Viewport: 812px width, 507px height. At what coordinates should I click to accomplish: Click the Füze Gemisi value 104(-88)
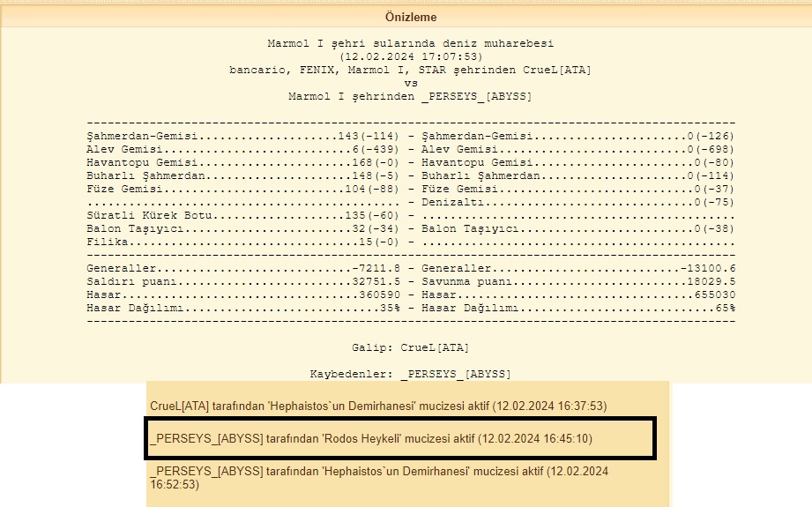(x=372, y=189)
